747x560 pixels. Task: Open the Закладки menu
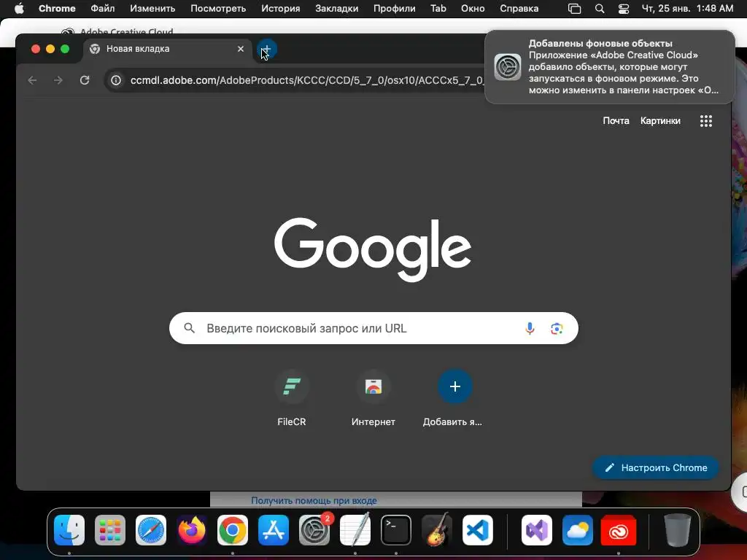(337, 9)
